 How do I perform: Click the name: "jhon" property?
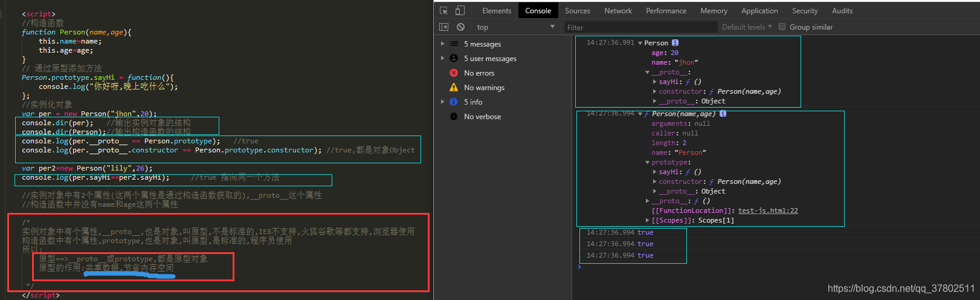point(674,63)
